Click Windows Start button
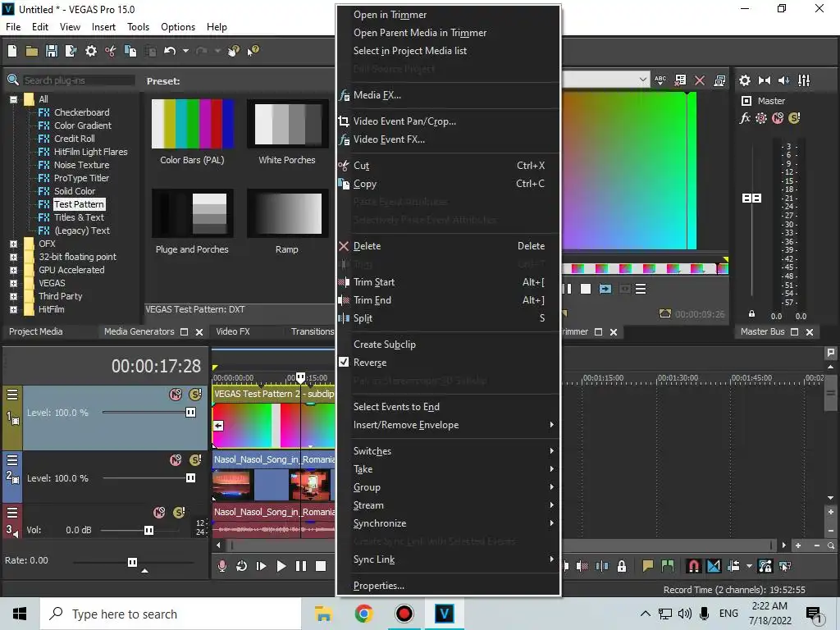Image resolution: width=840 pixels, height=630 pixels. click(x=20, y=614)
